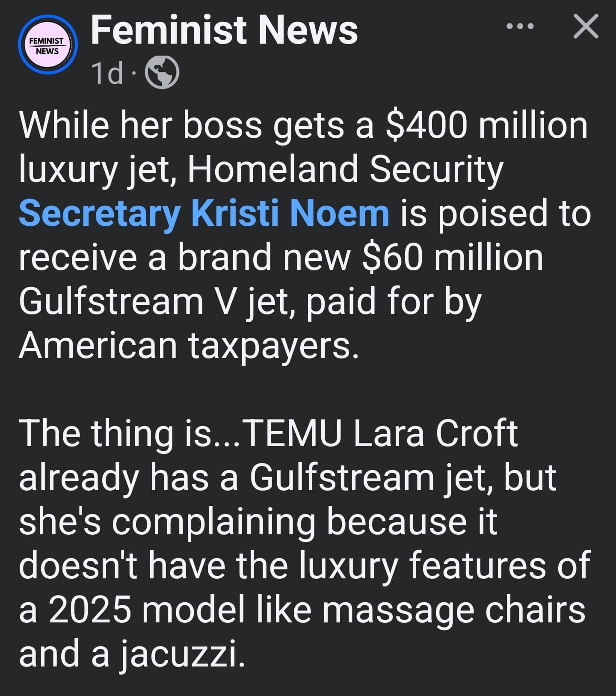
Task: Close the post with the X icon
Action: (586, 27)
